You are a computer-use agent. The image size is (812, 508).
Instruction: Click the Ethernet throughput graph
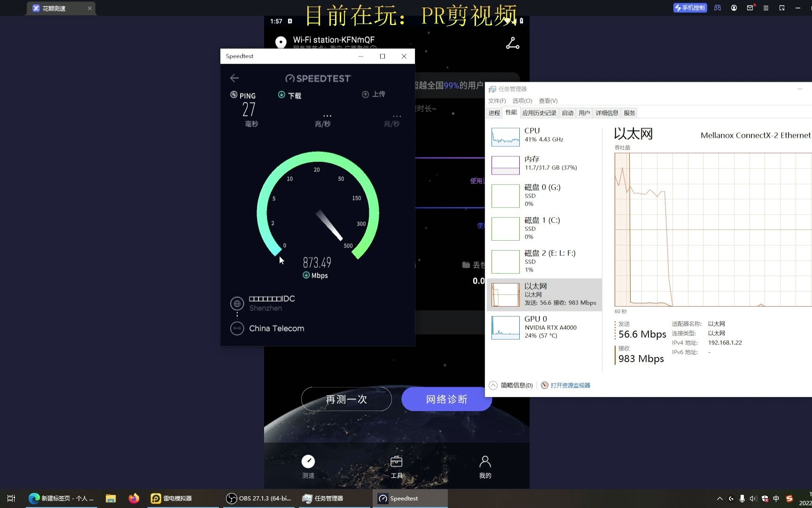coord(713,230)
